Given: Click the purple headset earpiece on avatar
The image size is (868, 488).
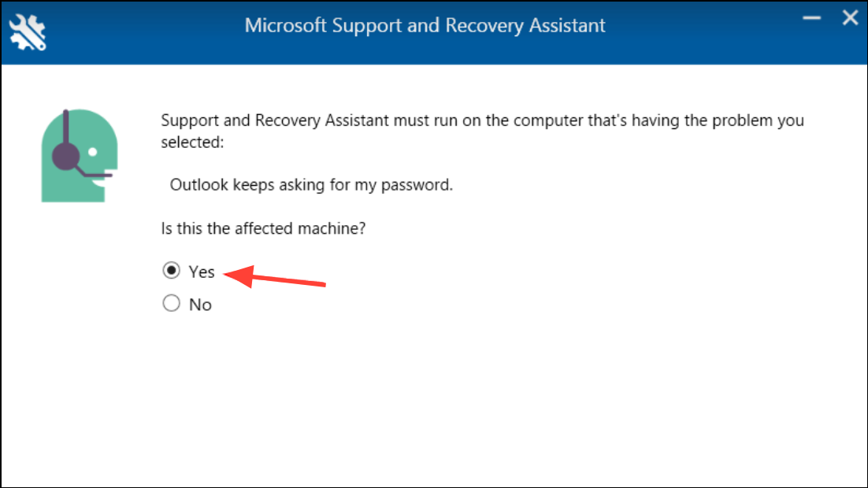Looking at the screenshot, I should [66, 156].
